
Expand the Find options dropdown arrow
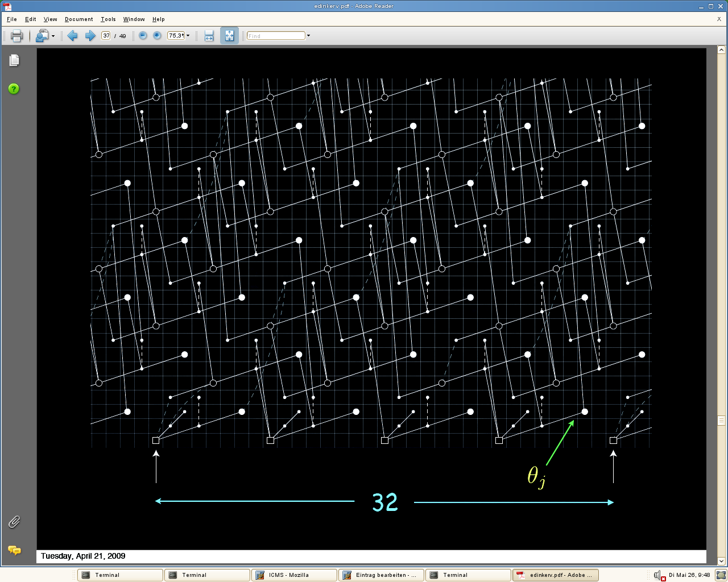pos(308,36)
